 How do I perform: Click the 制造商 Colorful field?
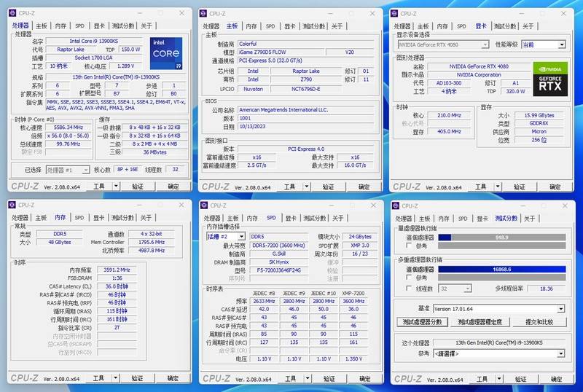pos(305,44)
